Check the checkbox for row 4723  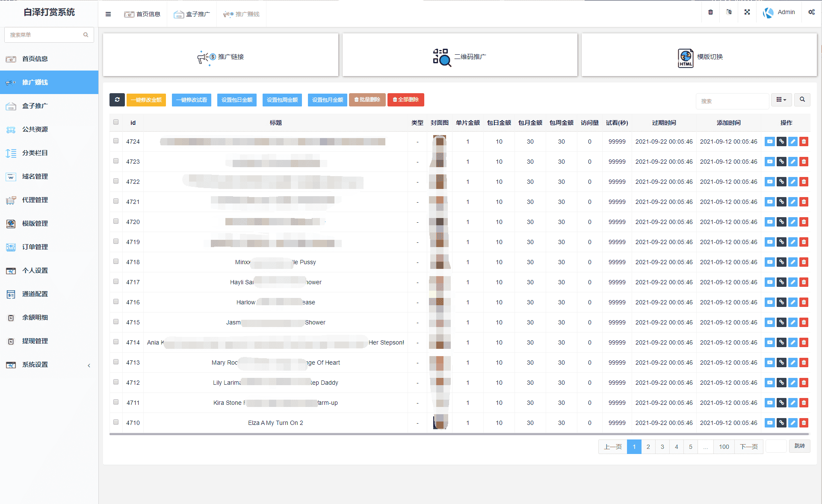pyautogui.click(x=116, y=161)
